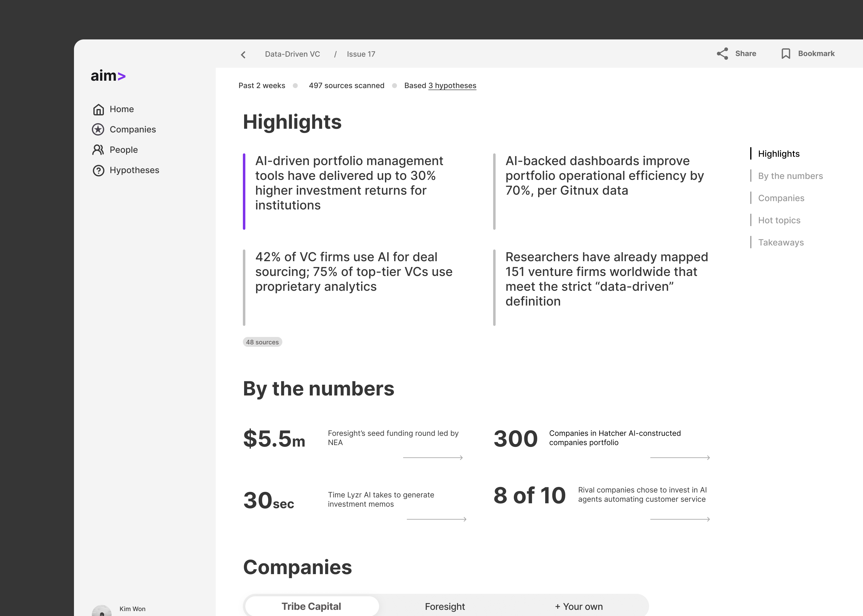
Task: Select the Highlights anchor with active indicator bar
Action: click(x=778, y=154)
